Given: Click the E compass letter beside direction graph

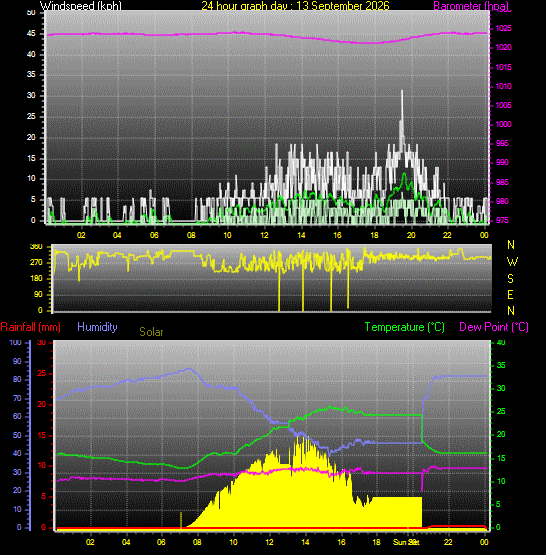Looking at the screenshot, I should (510, 294).
